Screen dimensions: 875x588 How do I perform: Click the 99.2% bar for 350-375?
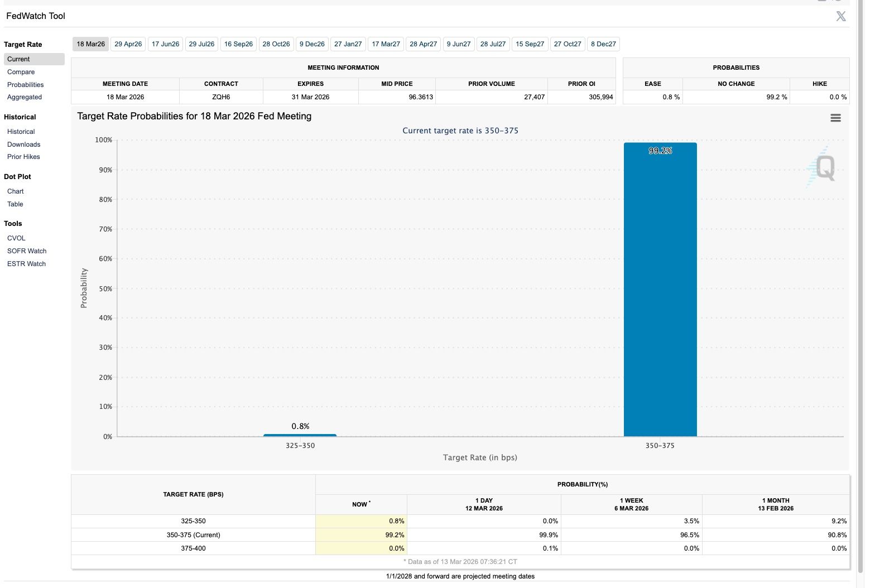tap(660, 290)
